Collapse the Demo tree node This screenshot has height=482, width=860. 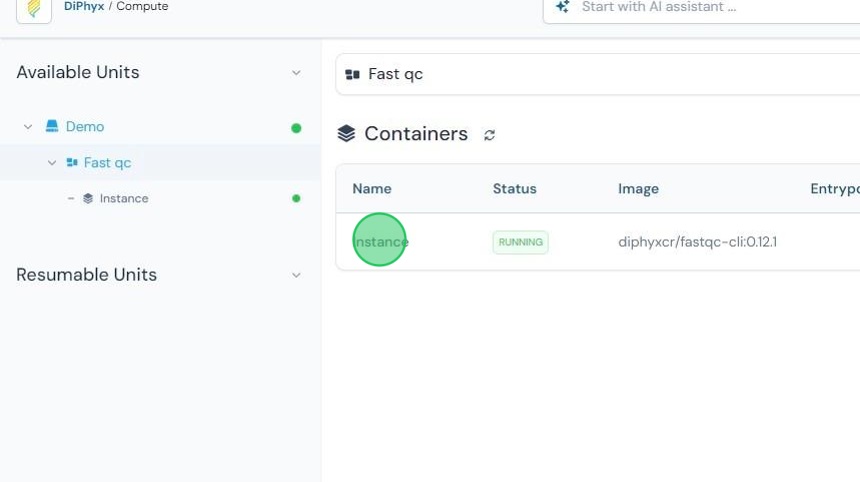pyautogui.click(x=28, y=127)
